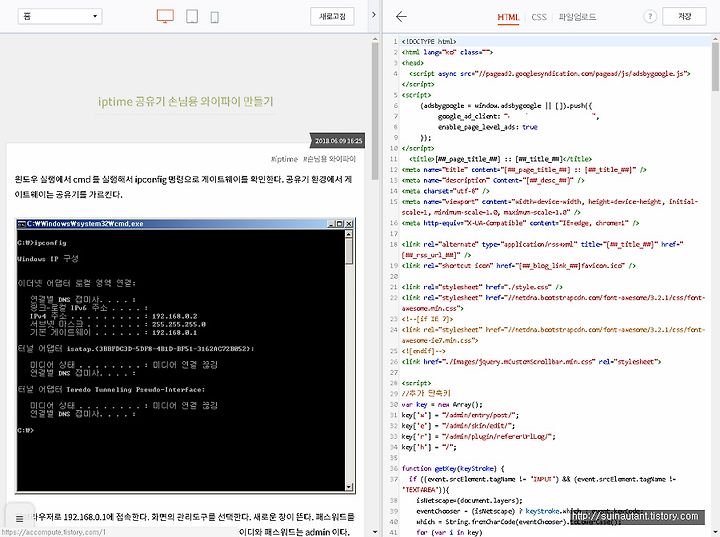Switch to the mobile phone preview icon

214,17
